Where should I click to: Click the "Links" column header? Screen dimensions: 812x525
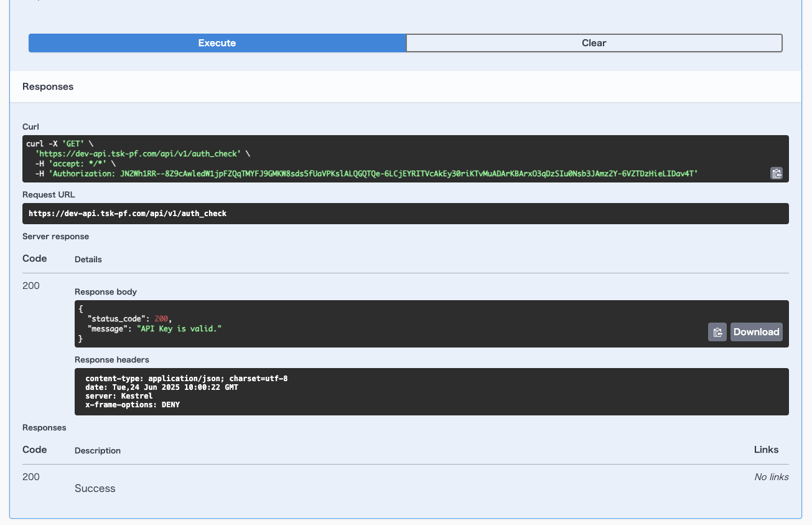coord(766,450)
